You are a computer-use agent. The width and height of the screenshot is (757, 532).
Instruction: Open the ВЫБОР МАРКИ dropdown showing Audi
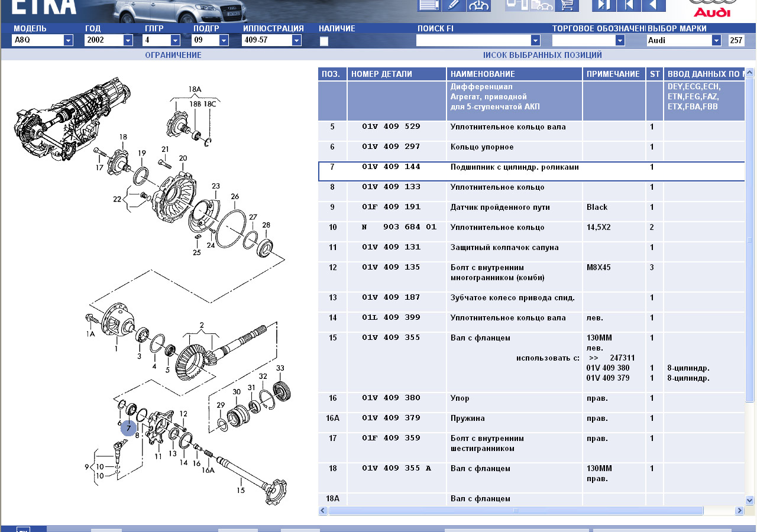pyautogui.click(x=716, y=40)
